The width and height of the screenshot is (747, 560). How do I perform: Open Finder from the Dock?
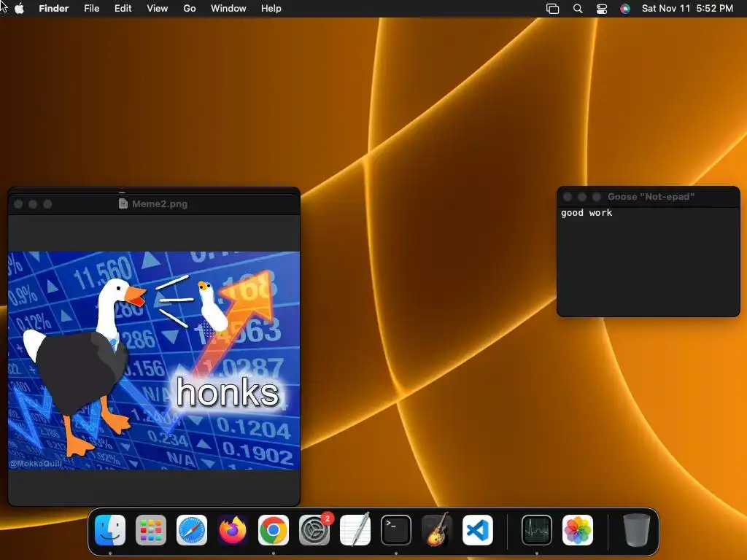click(x=110, y=529)
